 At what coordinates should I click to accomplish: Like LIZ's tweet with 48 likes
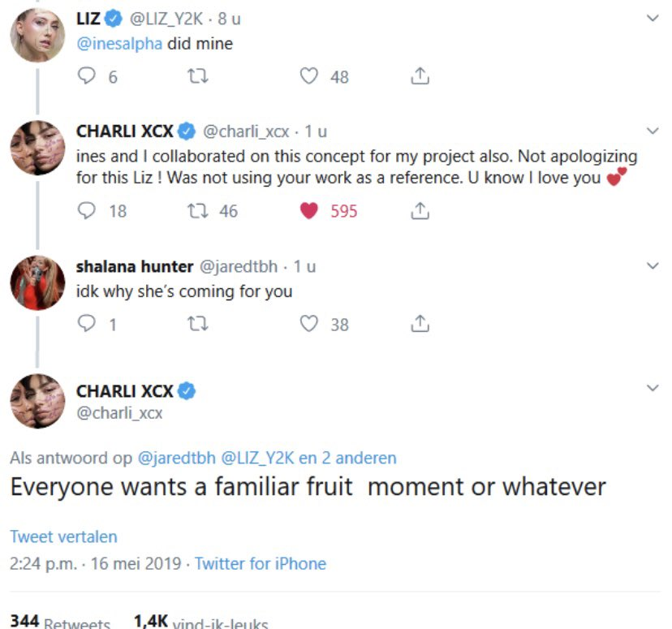click(308, 76)
